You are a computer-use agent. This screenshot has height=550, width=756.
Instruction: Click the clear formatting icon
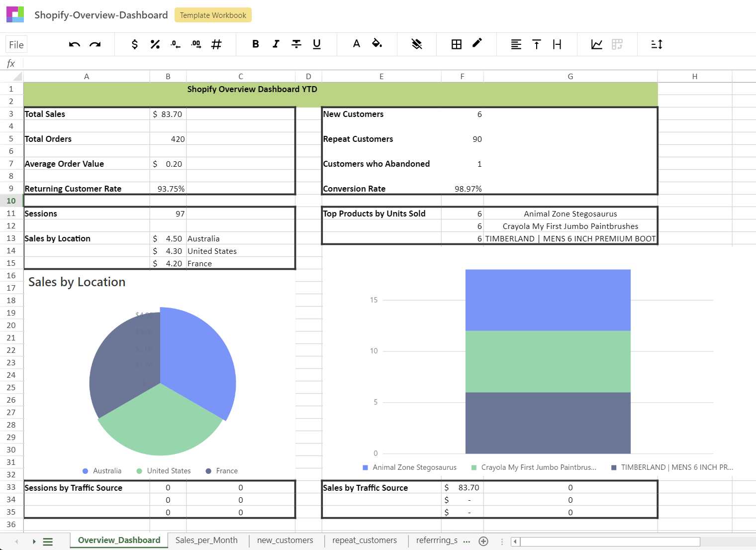(417, 44)
